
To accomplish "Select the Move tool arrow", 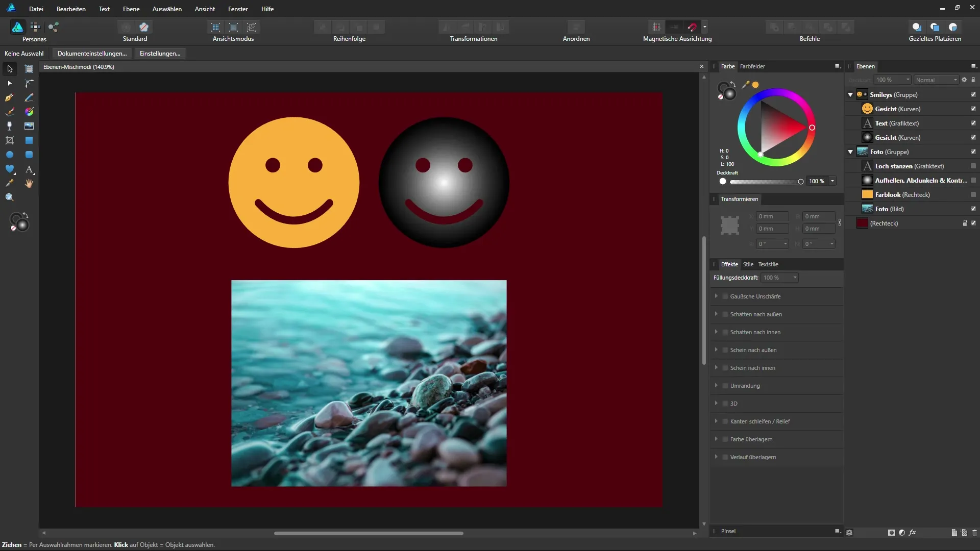I will click(x=10, y=69).
